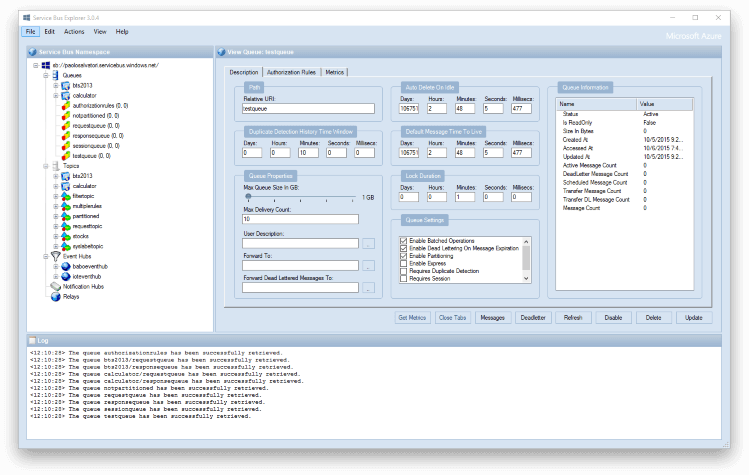749x475 pixels.
Task: Click the Get Metrics button
Action: pyautogui.click(x=412, y=318)
